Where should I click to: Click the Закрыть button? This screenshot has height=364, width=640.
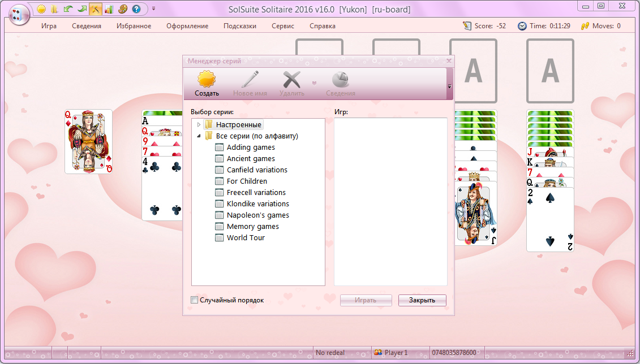(422, 300)
